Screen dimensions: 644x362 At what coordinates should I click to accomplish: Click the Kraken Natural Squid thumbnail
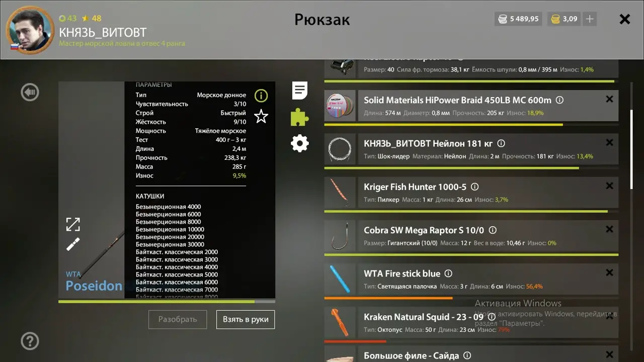coord(340,323)
